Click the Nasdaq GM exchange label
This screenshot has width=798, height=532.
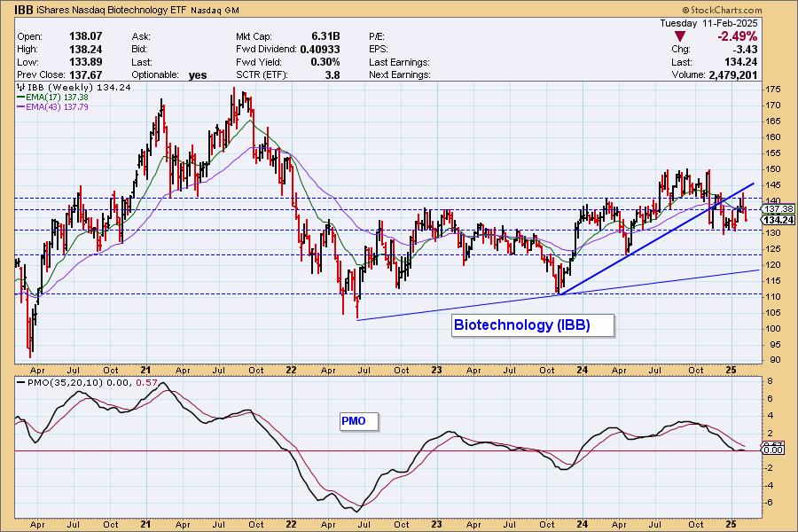(x=215, y=10)
